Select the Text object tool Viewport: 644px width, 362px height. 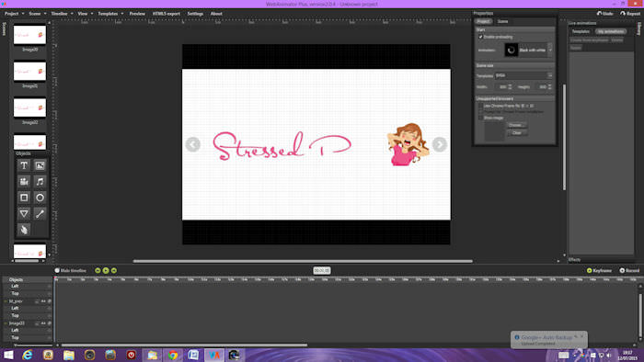24,165
